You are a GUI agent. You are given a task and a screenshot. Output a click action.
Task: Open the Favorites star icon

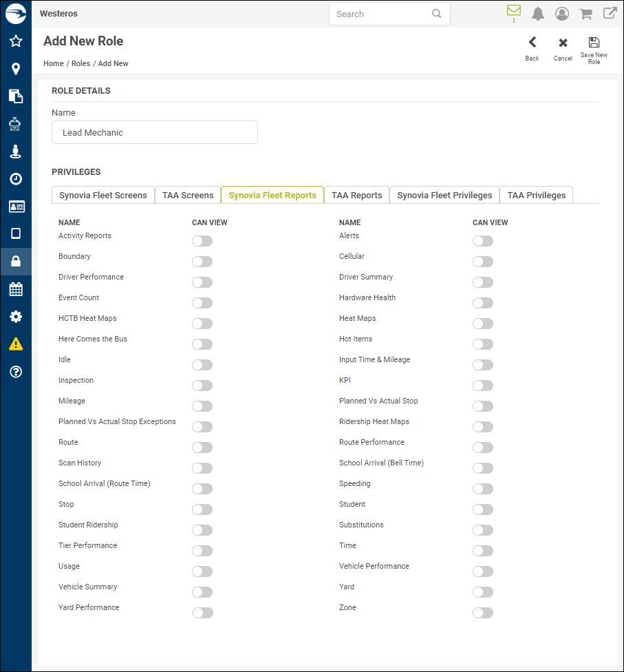coord(16,41)
